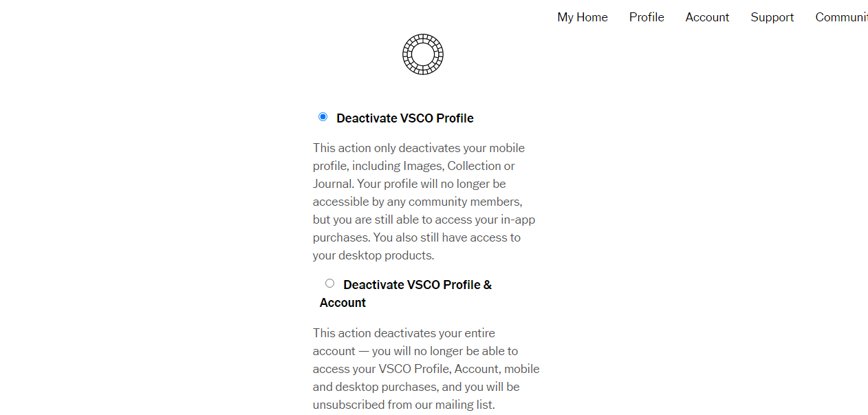The width and height of the screenshot is (868, 415).
Task: Click the description text about mobile profile deactivation
Action: [x=424, y=201]
